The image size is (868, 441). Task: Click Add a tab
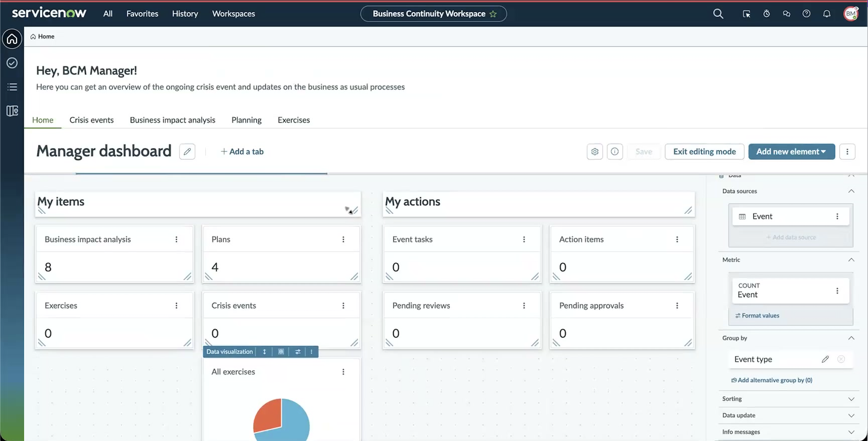click(x=242, y=152)
